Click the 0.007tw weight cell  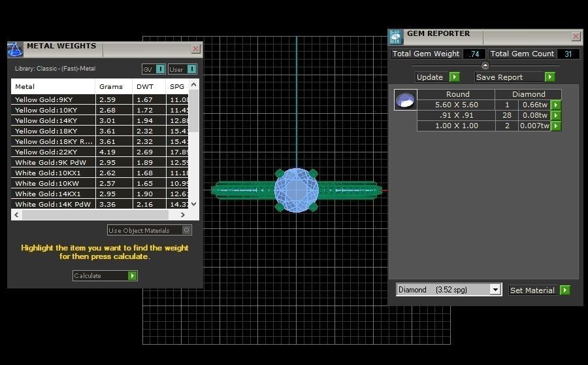point(534,126)
